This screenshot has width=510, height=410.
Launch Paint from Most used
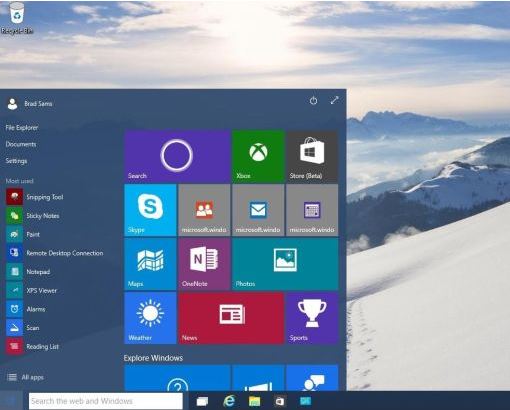[23, 234]
